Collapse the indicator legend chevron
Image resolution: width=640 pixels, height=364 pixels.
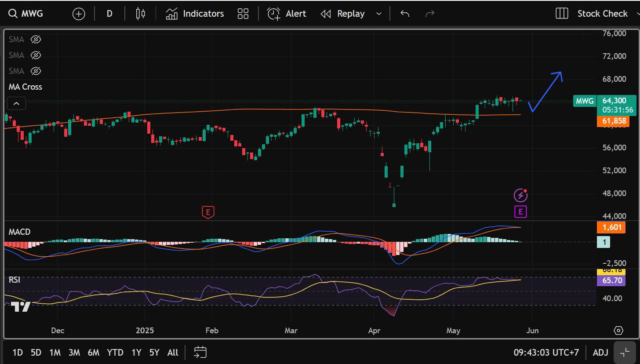point(16,104)
